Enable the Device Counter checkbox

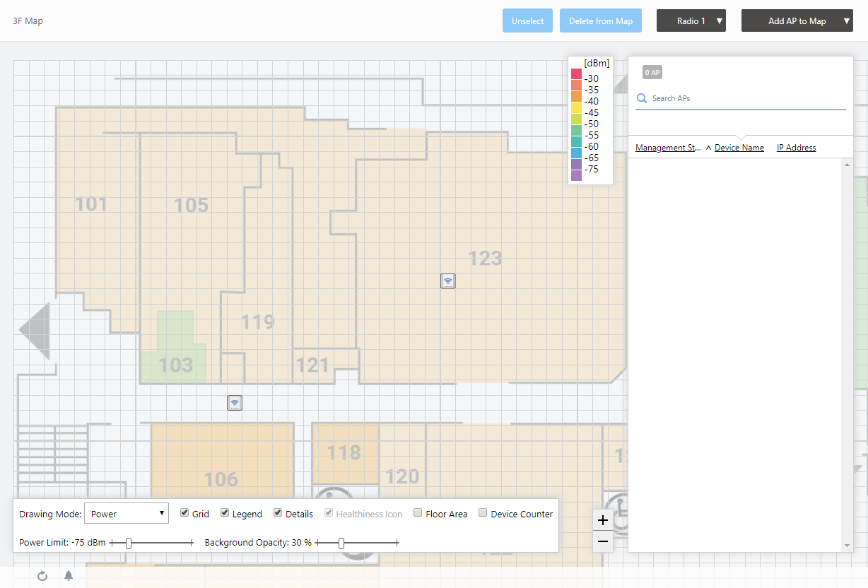[483, 513]
